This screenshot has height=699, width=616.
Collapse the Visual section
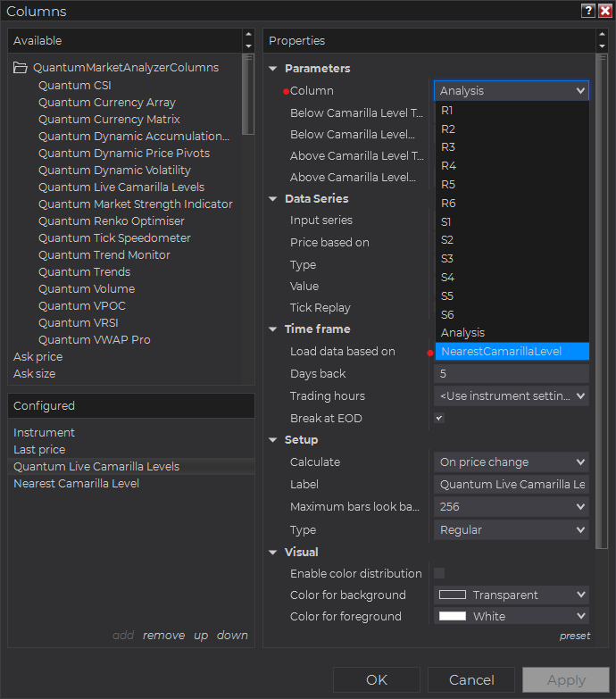[273, 553]
